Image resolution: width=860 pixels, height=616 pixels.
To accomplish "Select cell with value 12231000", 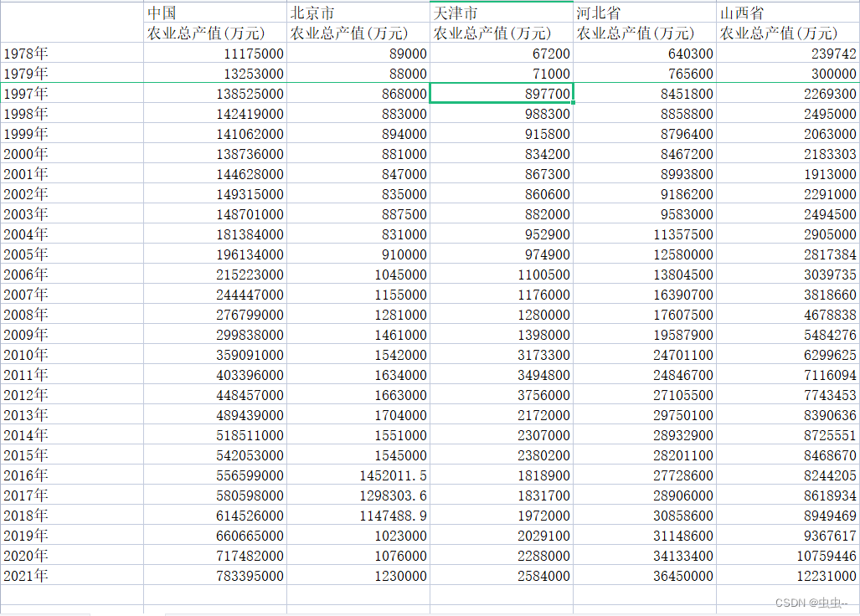I will tap(788, 576).
